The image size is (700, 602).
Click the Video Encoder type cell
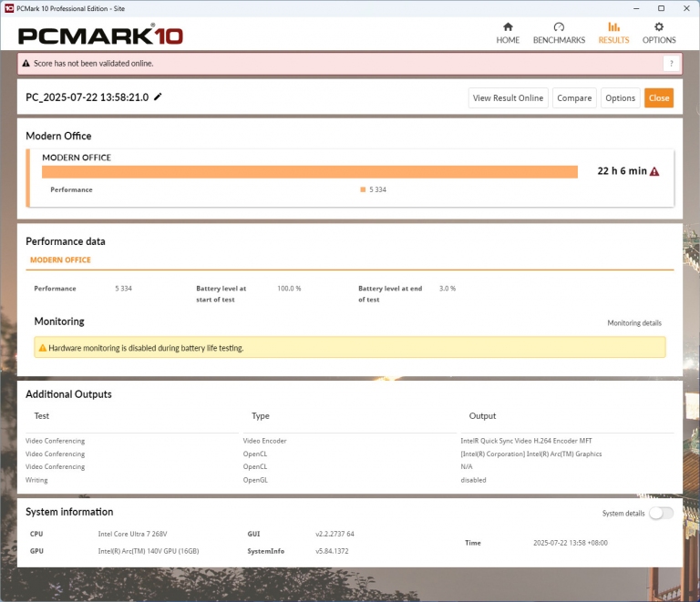[264, 441]
